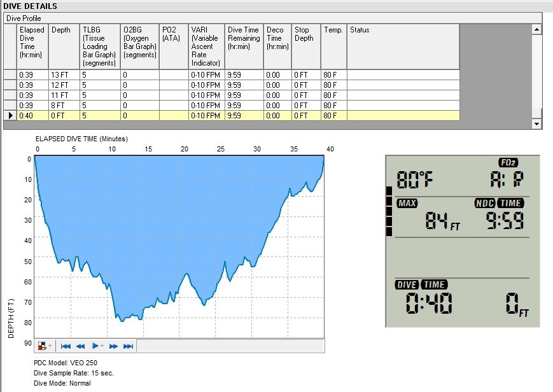
Task: Click the chart color options icon
Action: (43, 346)
